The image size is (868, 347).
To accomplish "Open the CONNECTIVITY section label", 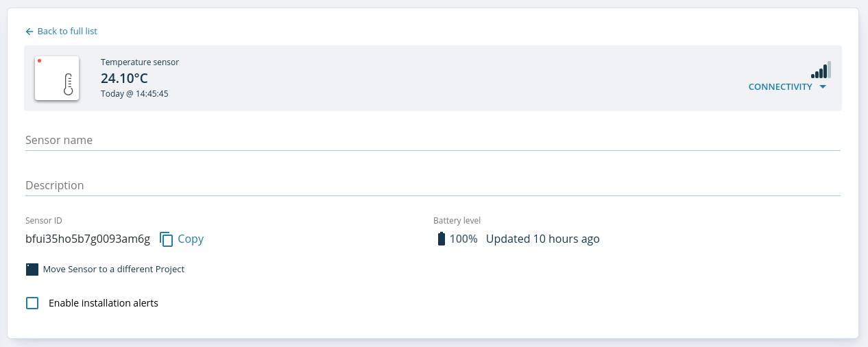I will (780, 87).
